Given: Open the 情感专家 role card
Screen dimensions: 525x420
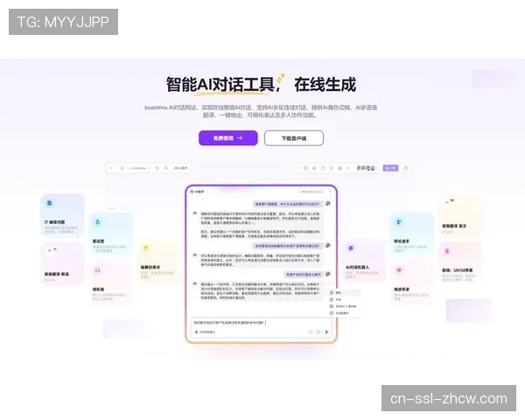Looking at the screenshot, I should pyautogui.click(x=412, y=283).
